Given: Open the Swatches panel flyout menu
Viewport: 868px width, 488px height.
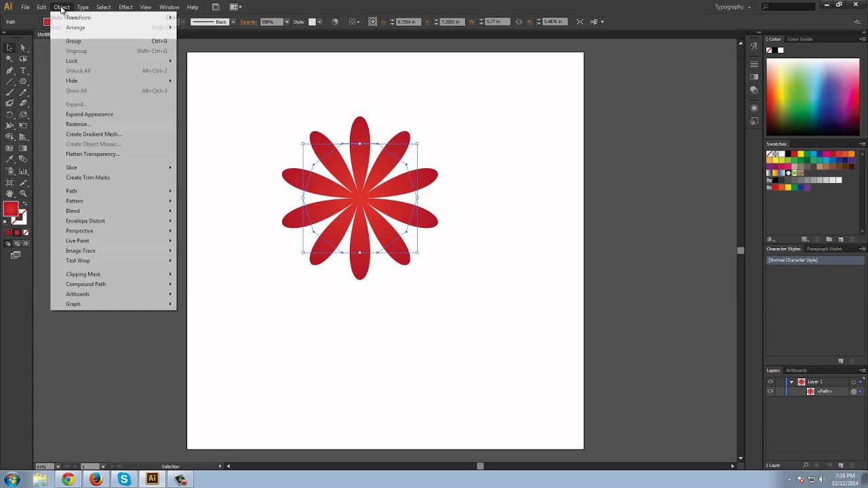Looking at the screenshot, I should [863, 144].
